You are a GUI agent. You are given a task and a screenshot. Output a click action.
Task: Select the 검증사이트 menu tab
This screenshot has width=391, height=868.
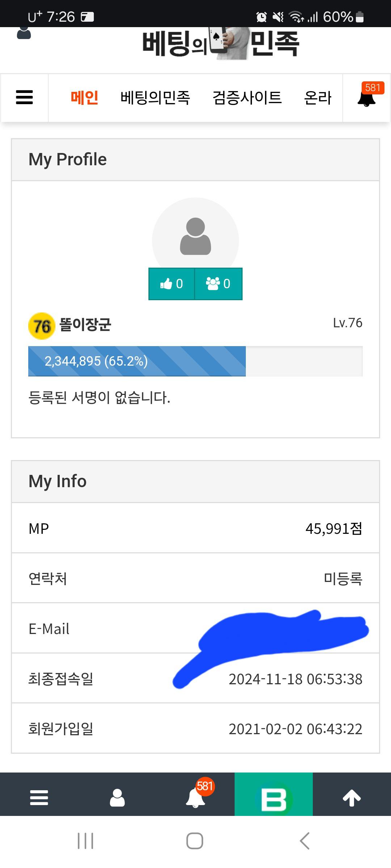pyautogui.click(x=247, y=98)
